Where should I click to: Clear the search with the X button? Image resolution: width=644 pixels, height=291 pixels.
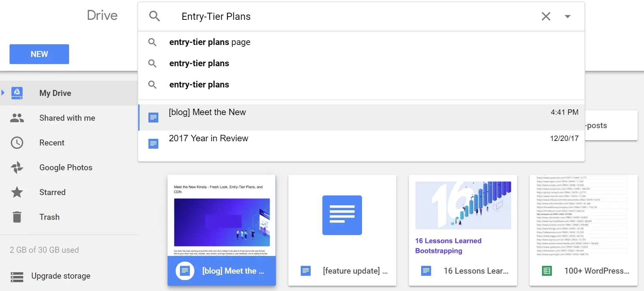[x=546, y=16]
